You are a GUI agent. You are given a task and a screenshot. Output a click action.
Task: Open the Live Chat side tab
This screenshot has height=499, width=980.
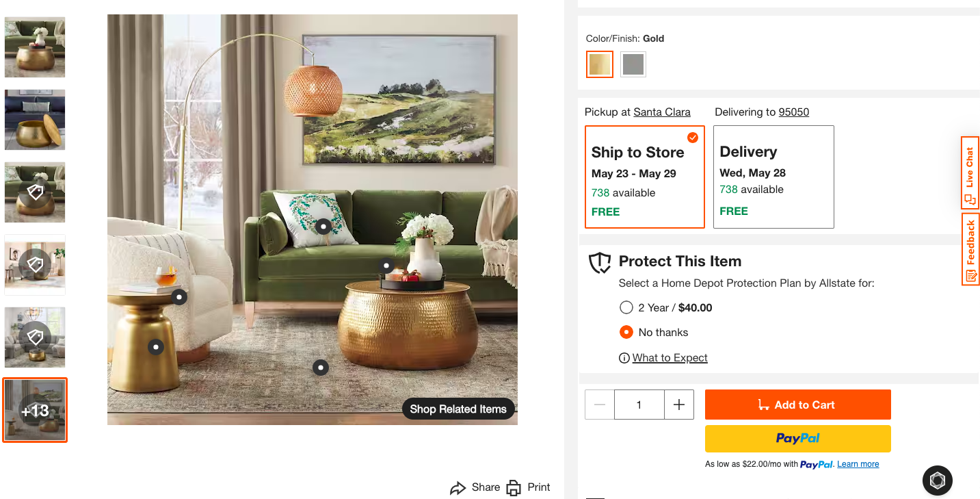[970, 172]
